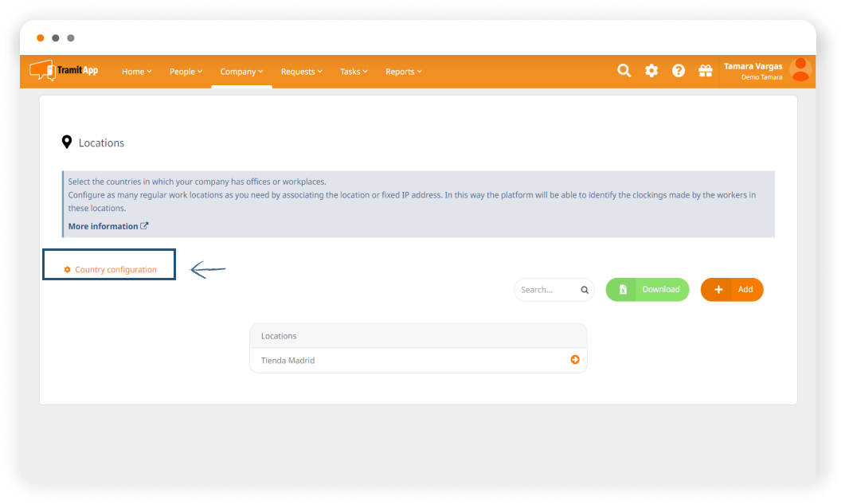Focus the locations Search field
The image size is (845, 504).
point(546,290)
